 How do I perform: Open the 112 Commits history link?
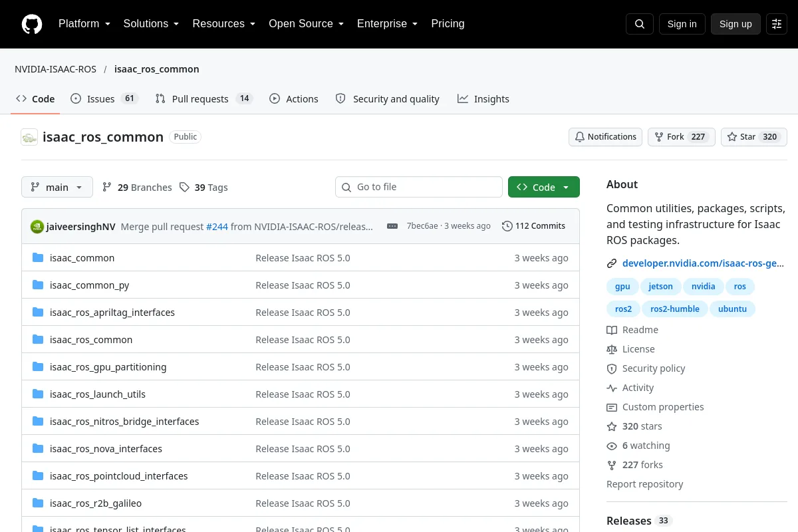533,226
